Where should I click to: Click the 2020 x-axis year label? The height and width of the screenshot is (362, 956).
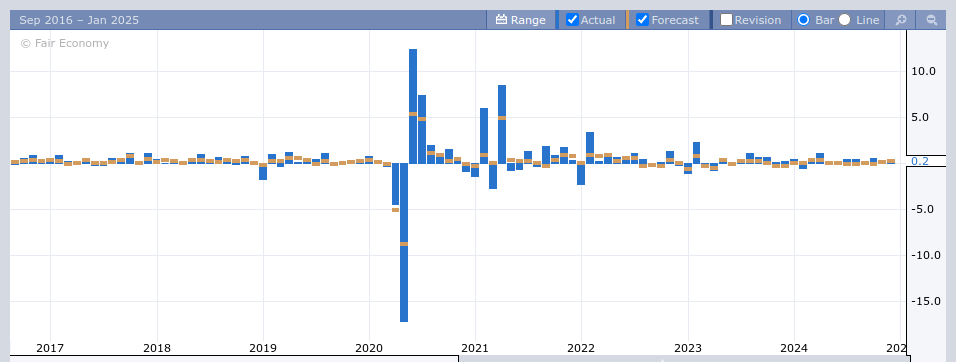369,348
